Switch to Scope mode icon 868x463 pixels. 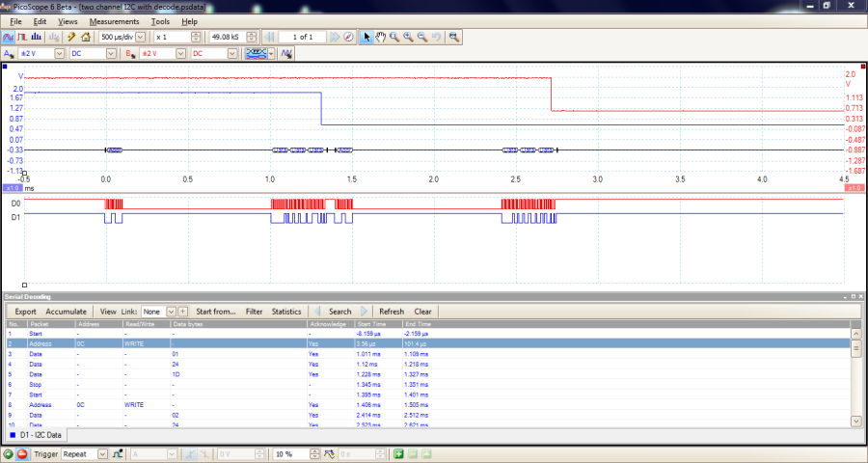point(9,37)
